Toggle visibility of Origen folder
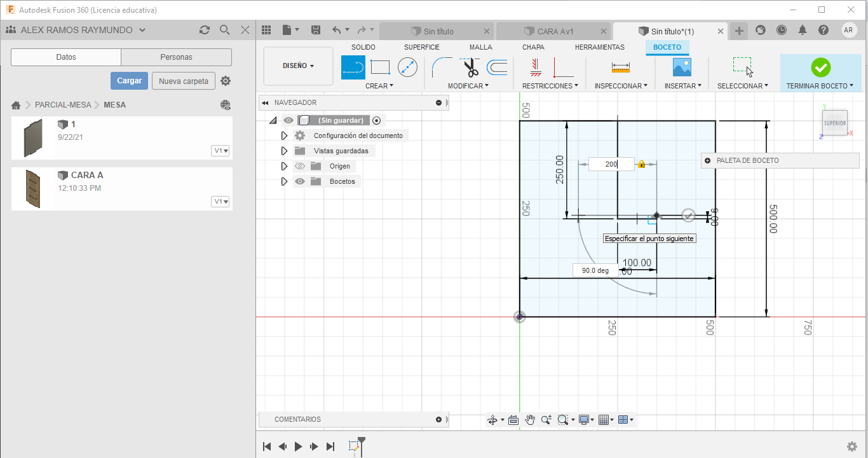Image resolution: width=868 pixels, height=458 pixels. [301, 166]
